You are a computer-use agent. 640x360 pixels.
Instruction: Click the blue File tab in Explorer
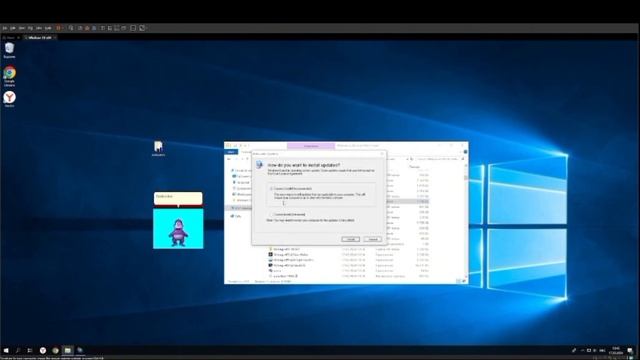[231, 152]
